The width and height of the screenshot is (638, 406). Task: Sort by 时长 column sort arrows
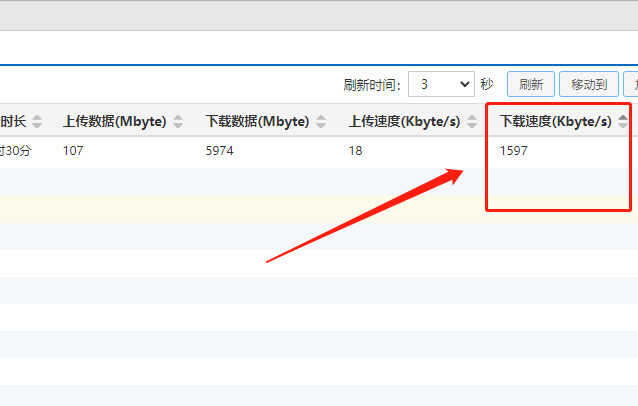[37, 121]
